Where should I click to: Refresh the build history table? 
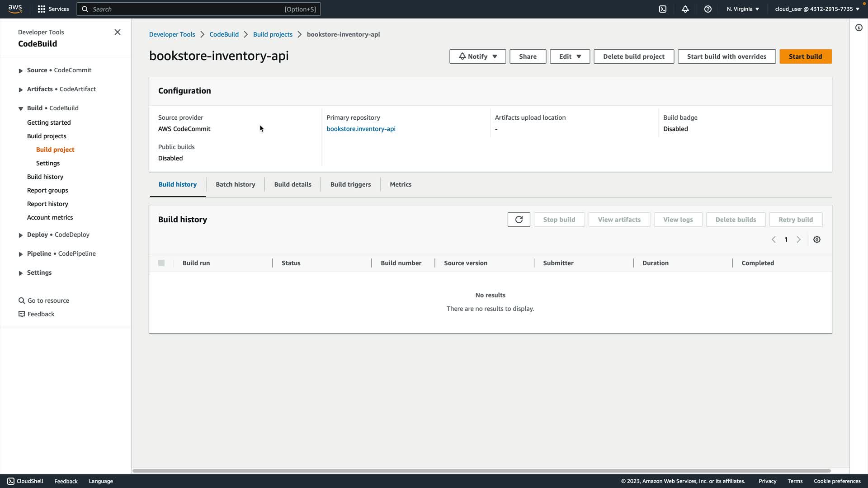pos(519,220)
